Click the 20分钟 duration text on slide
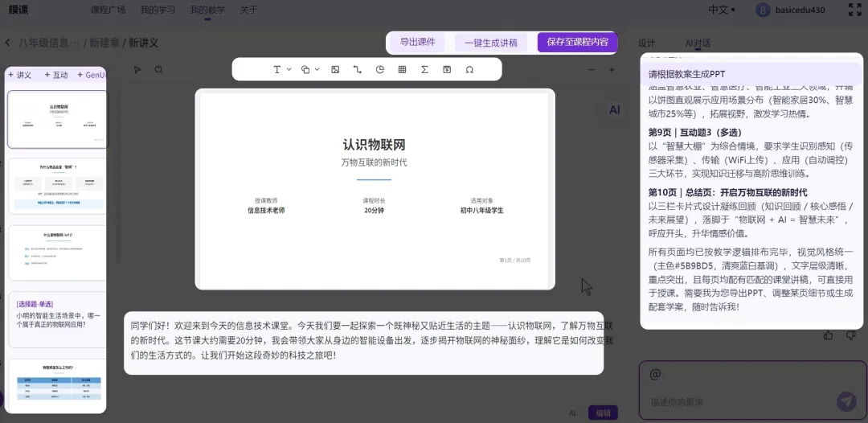 (375, 211)
